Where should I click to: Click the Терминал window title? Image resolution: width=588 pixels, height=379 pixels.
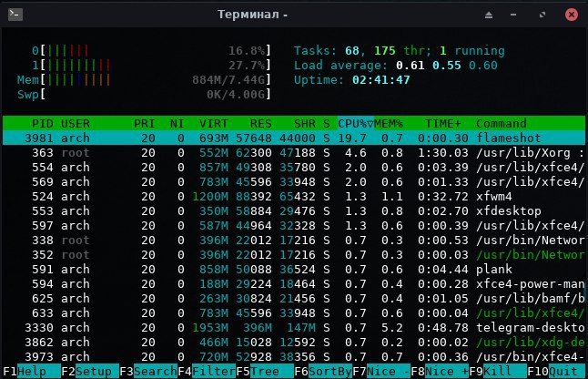click(248, 15)
